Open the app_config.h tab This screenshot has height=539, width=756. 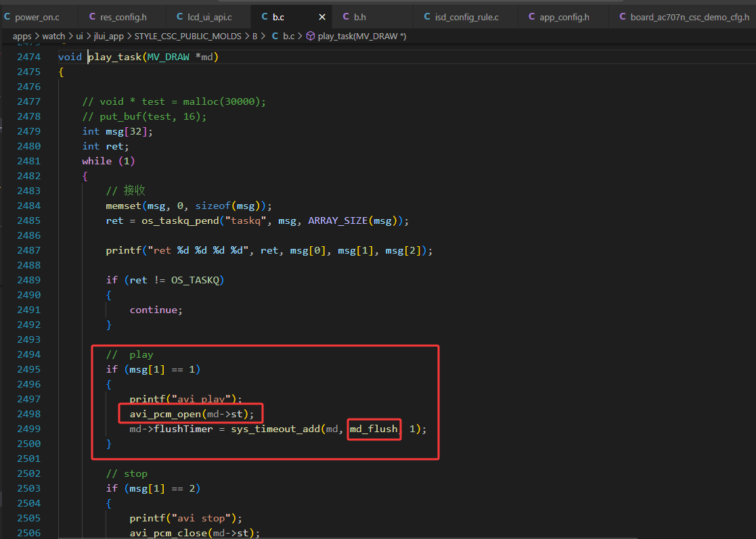click(x=564, y=18)
